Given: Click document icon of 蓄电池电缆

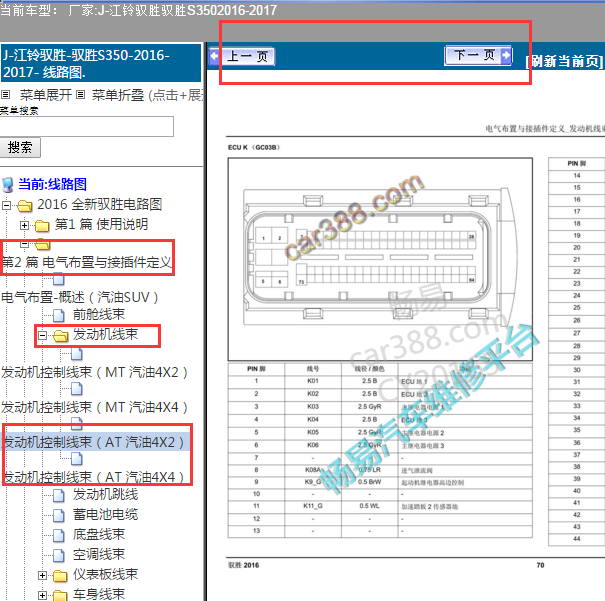Looking at the screenshot, I should click(x=59, y=515).
